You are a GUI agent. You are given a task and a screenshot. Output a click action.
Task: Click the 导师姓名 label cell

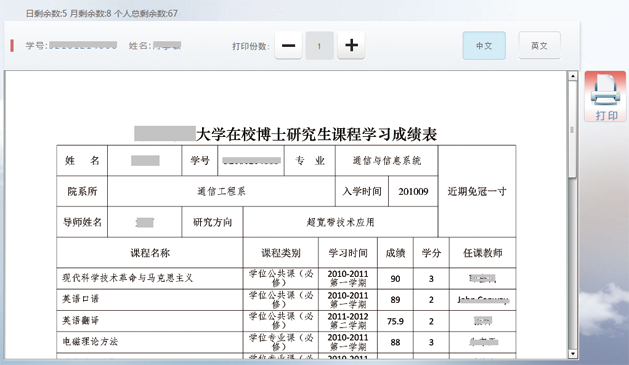click(82, 222)
